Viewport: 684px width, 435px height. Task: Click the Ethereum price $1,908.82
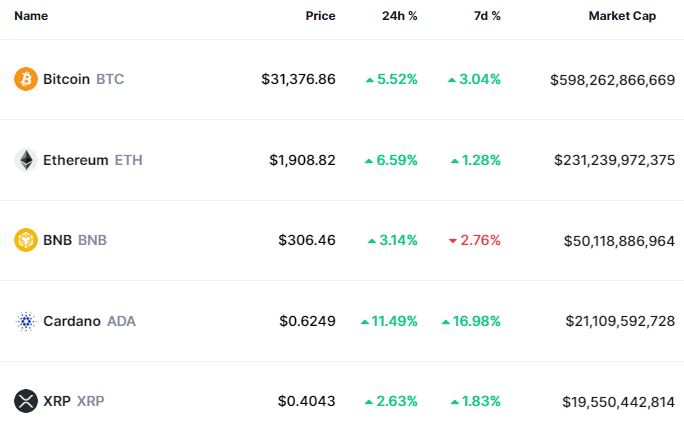pyautogui.click(x=302, y=160)
